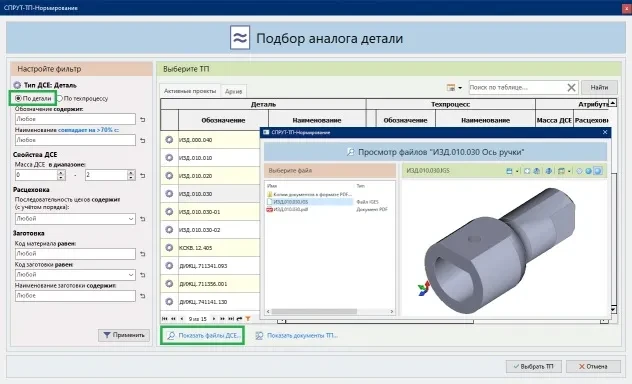Reset the 'Код материала' filter

tap(143, 254)
